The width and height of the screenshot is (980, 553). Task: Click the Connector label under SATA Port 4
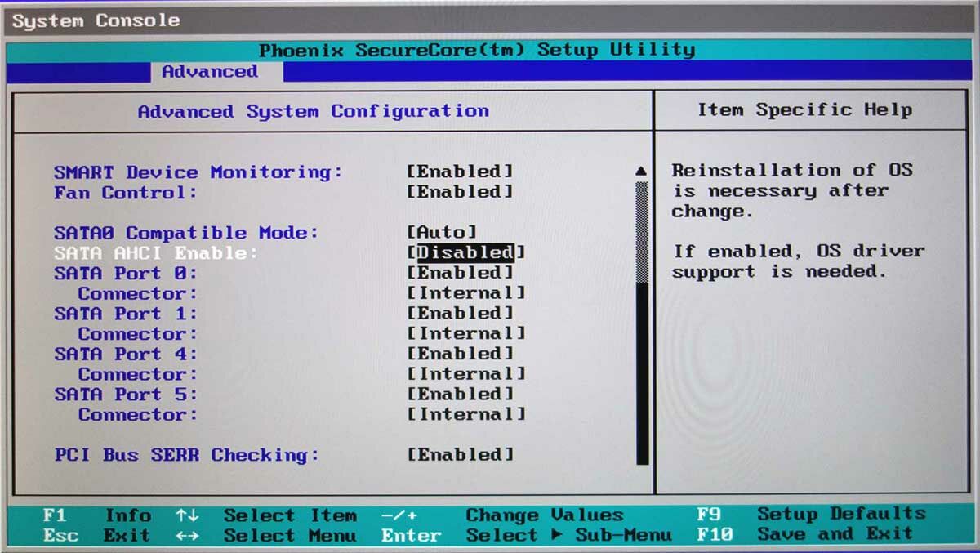click(x=138, y=374)
